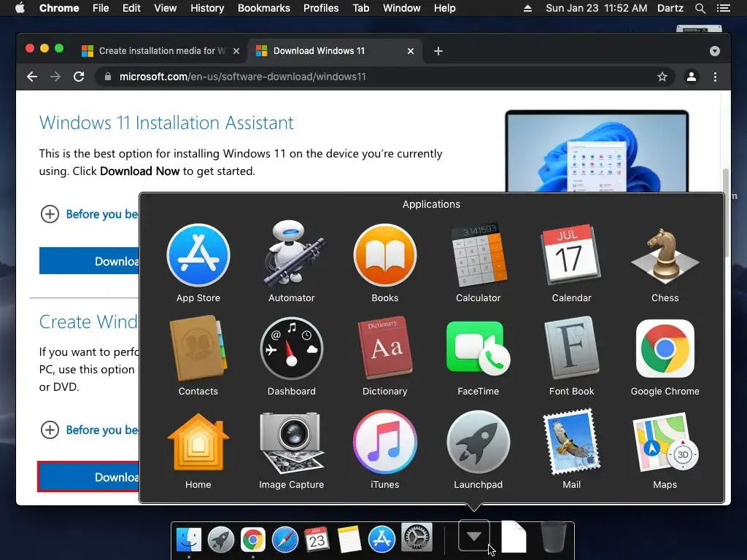Launch Automator from the Applications grid
Image resolution: width=747 pixels, height=560 pixels.
point(292,254)
